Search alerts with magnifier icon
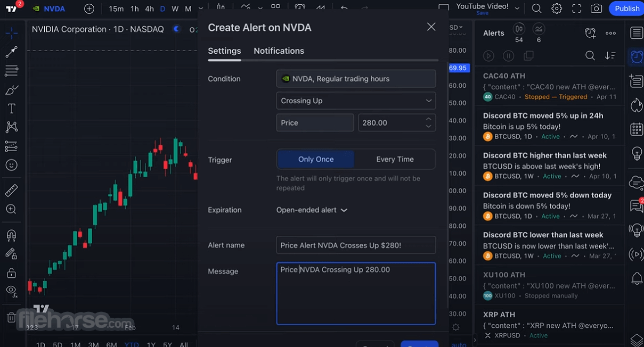The image size is (644, 347). [590, 55]
